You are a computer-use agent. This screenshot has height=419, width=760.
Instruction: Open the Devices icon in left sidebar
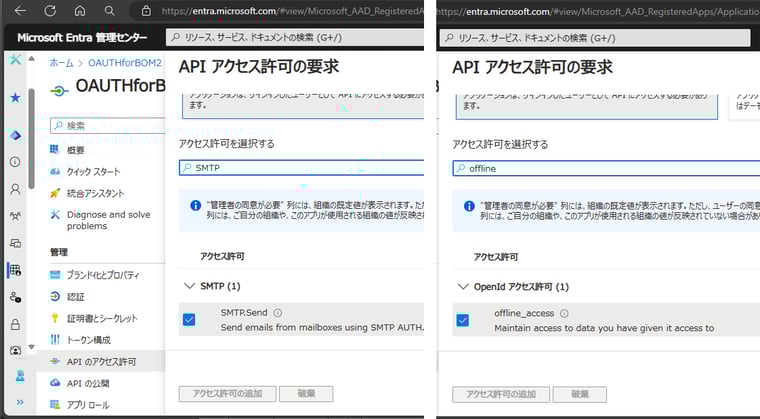click(x=16, y=243)
